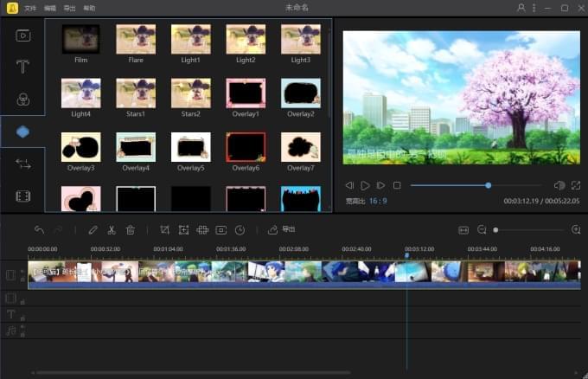This screenshot has width=588, height=379.
Task: Toggle the overlay PIP track icon
Action: click(x=11, y=299)
